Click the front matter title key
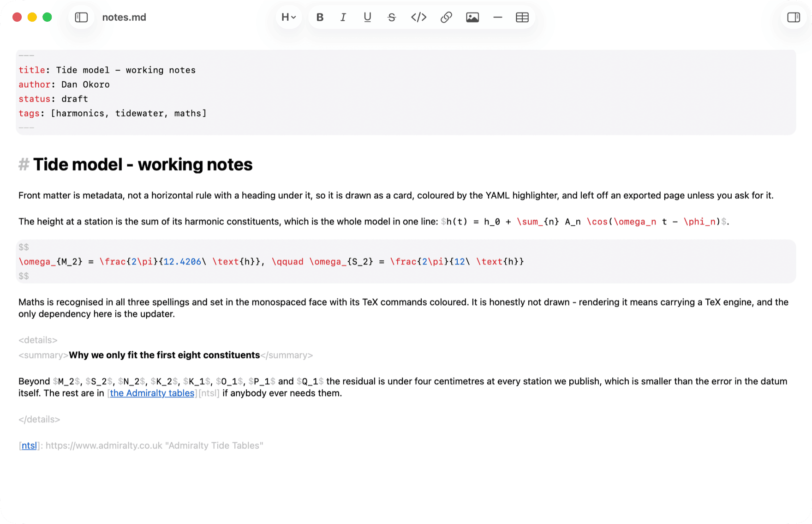Screen dimensions: 812x524 coord(32,70)
